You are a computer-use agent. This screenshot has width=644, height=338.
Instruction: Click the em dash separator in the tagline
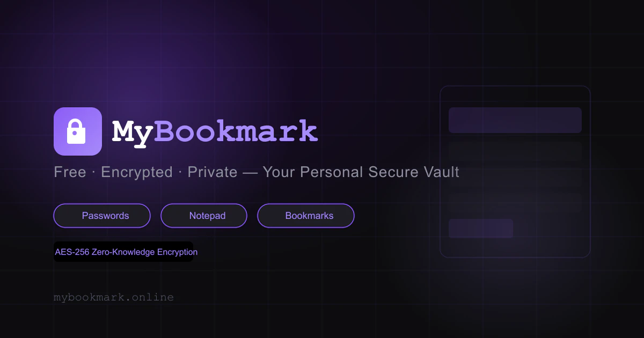coord(250,173)
